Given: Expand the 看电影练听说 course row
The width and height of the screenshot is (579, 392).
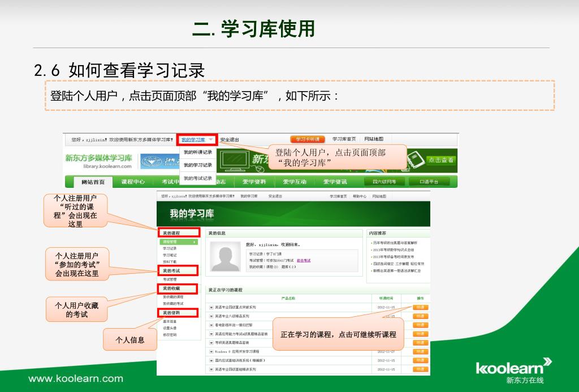Looking at the screenshot, I should [211, 325].
